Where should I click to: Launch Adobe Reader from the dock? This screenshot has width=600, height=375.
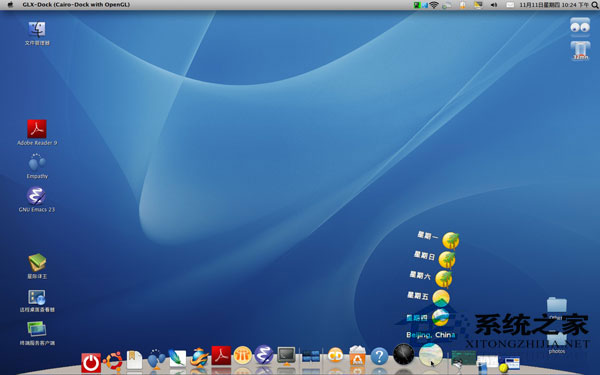click(x=221, y=356)
